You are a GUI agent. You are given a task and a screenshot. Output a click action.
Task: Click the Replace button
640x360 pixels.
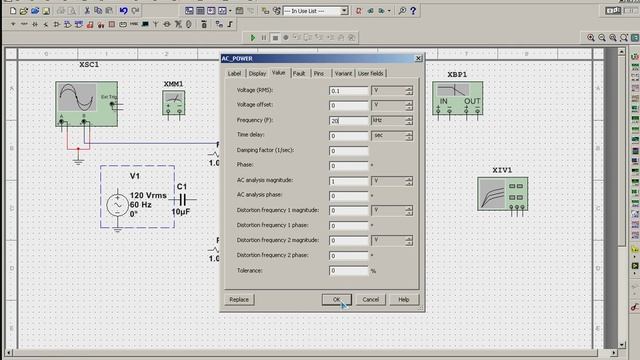point(239,299)
